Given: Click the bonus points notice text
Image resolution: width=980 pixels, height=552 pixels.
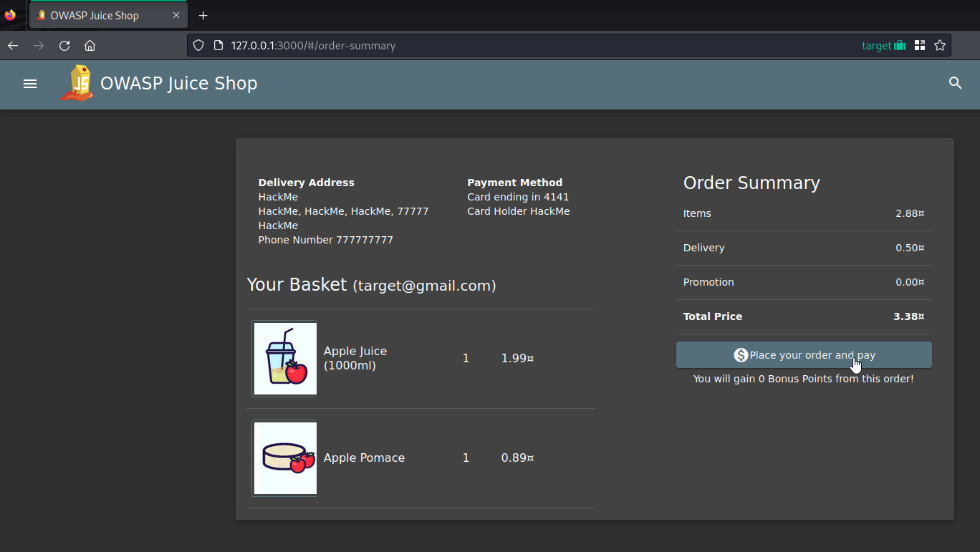Looking at the screenshot, I should [804, 379].
